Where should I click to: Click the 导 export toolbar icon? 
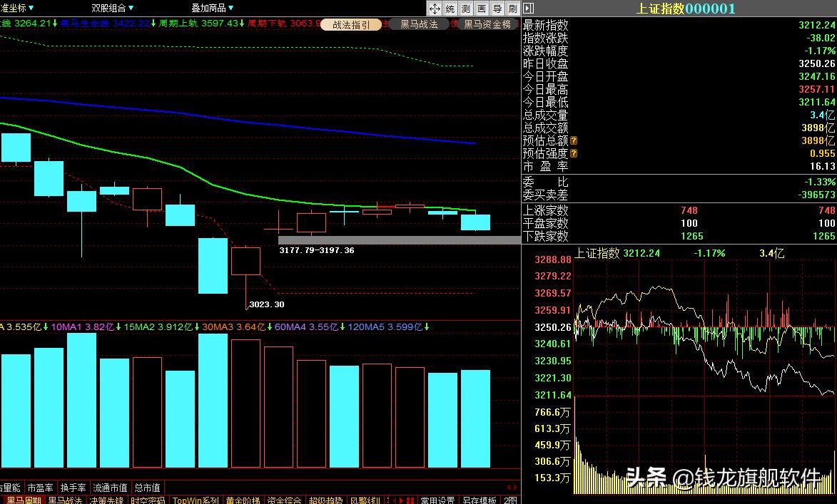497,9
